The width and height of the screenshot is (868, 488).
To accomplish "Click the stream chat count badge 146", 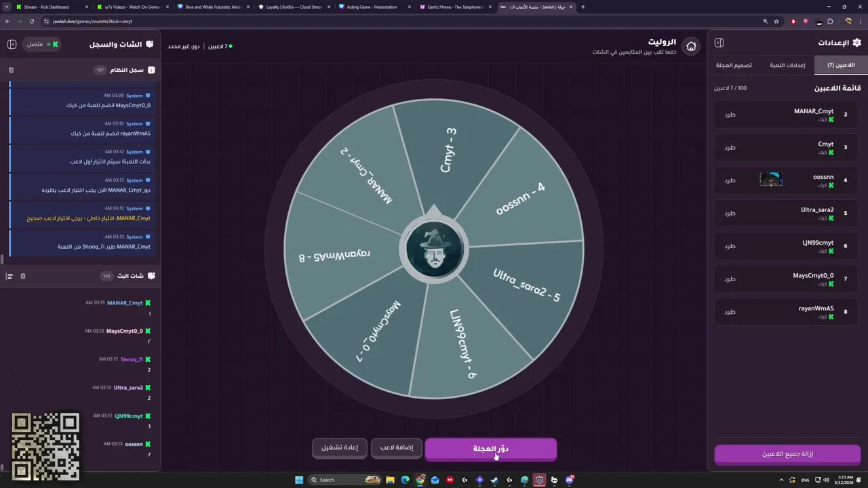I will point(106,276).
